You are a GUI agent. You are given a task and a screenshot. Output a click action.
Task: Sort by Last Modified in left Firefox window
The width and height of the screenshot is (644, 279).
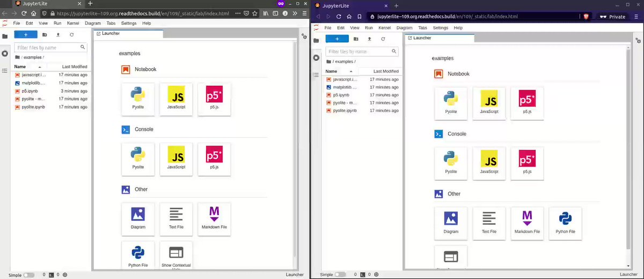[x=68, y=67]
